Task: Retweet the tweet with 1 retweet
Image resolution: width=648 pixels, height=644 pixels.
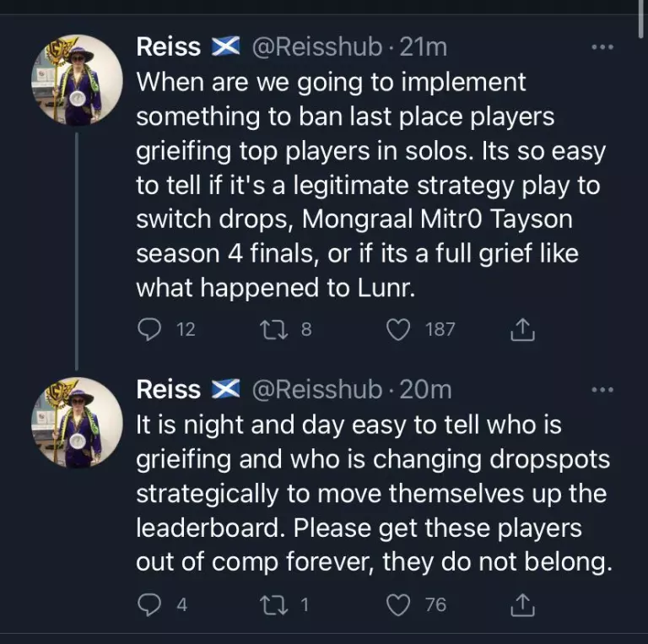Action: pyautogui.click(x=273, y=604)
